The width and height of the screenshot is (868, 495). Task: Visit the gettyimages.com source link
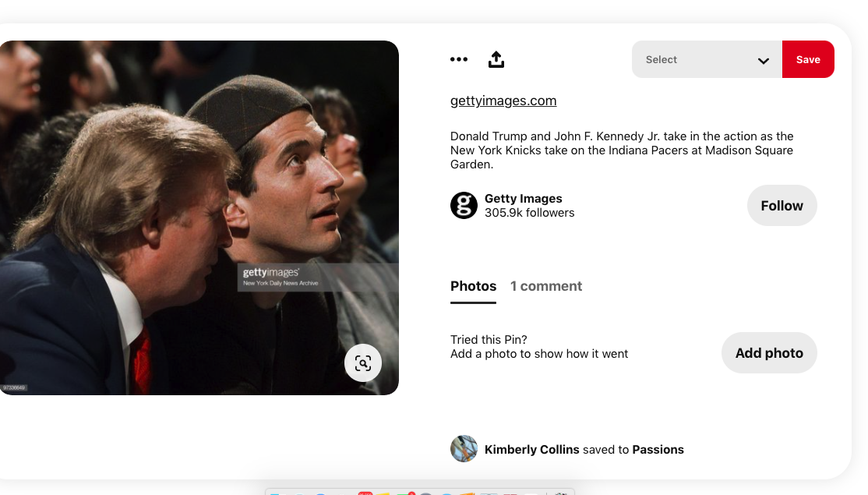(503, 101)
